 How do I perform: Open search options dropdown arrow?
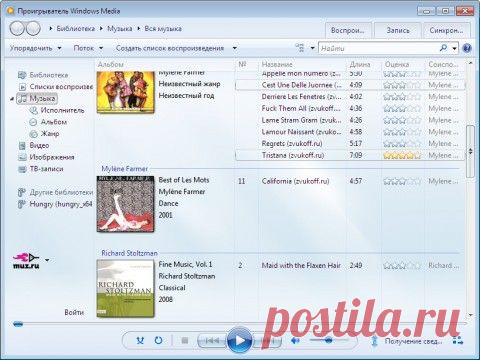[454, 48]
